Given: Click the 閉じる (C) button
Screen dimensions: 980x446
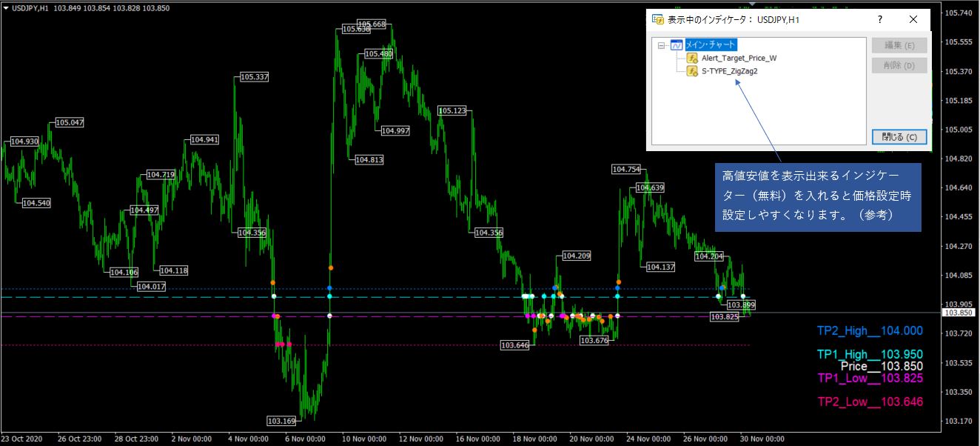Looking at the screenshot, I should [899, 137].
